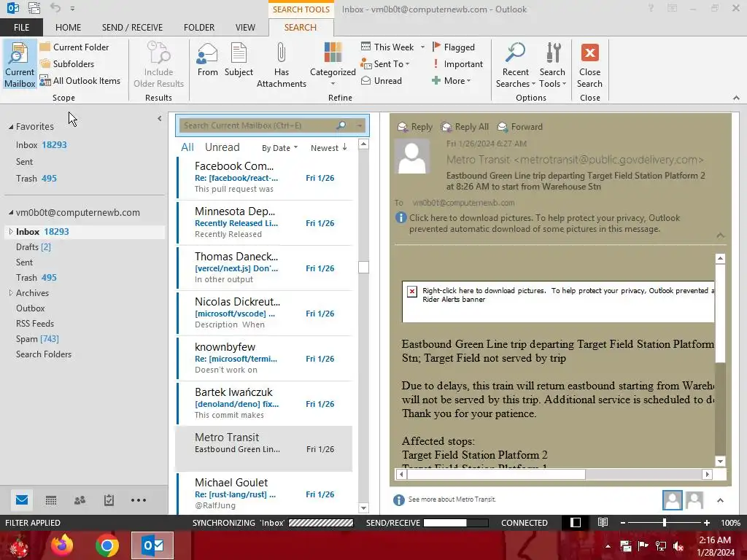The height and width of the screenshot is (560, 747).
Task: Click the magnifier search icon
Action: click(x=341, y=125)
